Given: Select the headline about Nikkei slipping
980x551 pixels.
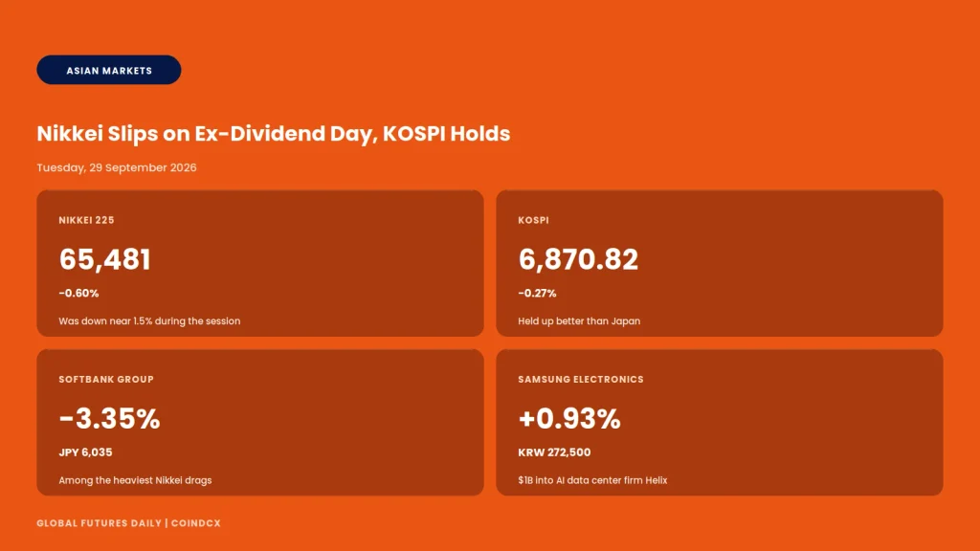Looking at the screenshot, I should pos(273,134).
